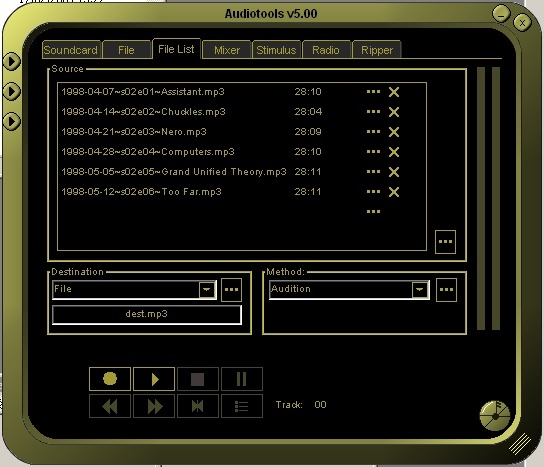Click the bottom left side arrow button
Image resolution: width=544 pixels, height=467 pixels.
click(12, 121)
